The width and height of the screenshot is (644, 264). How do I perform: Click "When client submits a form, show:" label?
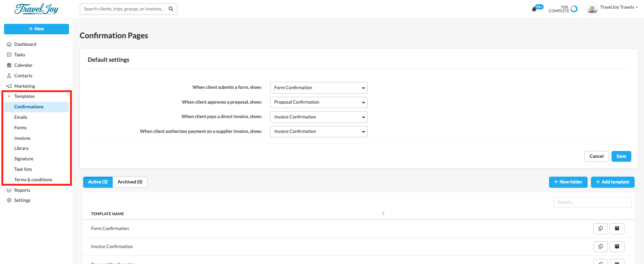[227, 87]
